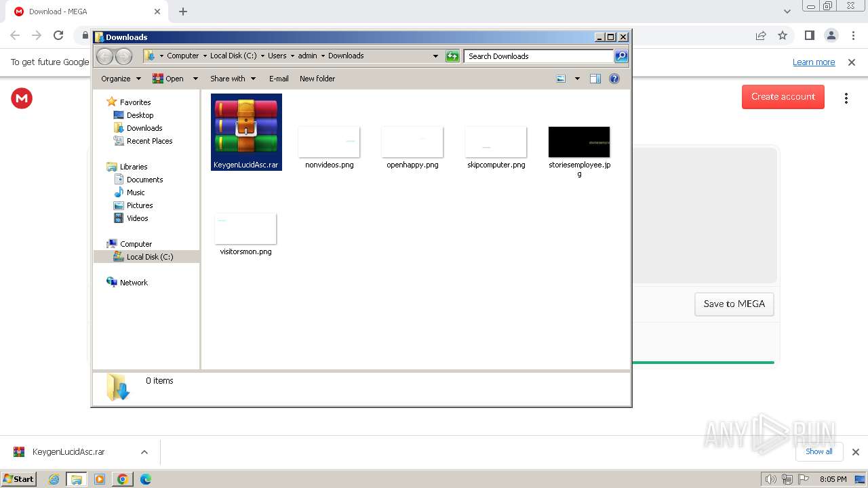
Task: Open a new Chrome tab
Action: 183,12
